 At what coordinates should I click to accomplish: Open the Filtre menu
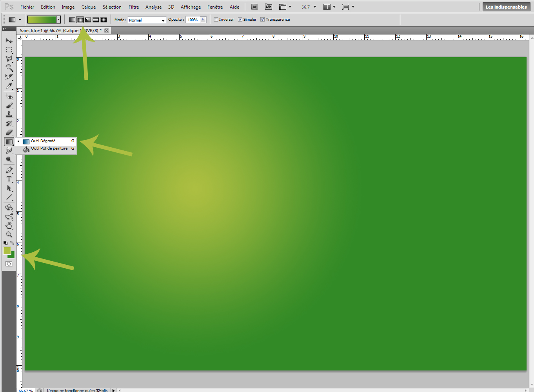(134, 7)
